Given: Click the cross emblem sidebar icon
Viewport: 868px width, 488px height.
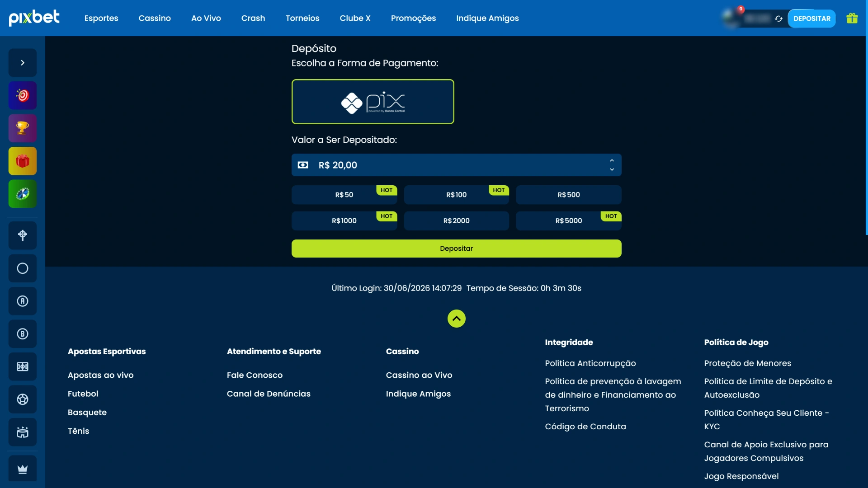Looking at the screenshot, I should pyautogui.click(x=23, y=235).
